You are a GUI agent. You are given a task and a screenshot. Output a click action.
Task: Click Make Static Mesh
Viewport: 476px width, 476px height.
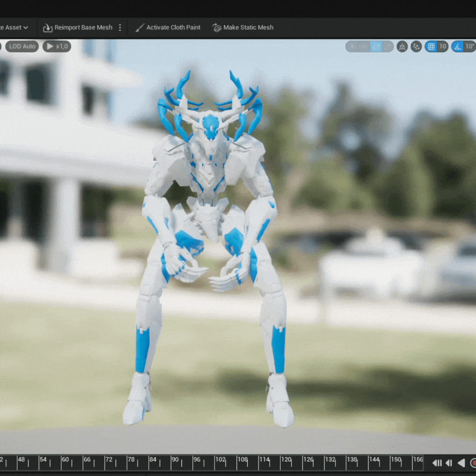(243, 27)
